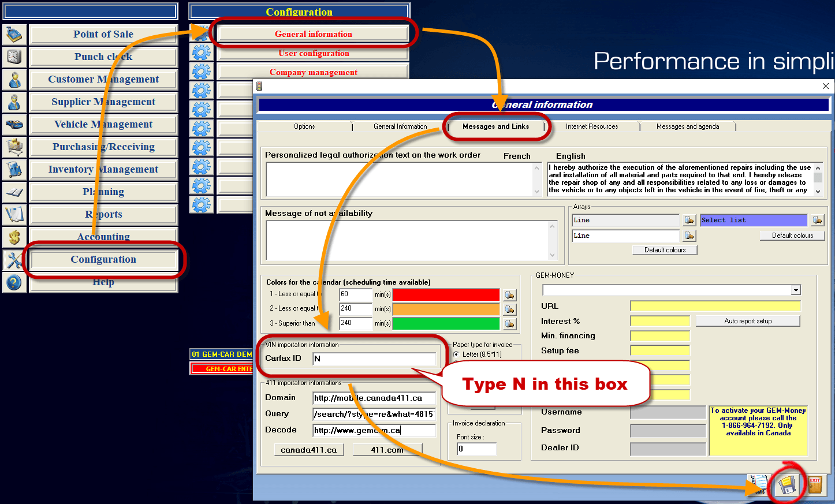Viewport: 835px width, 504px height.
Task: Select the Letter (8.5*11) paper type option
Action: [458, 356]
